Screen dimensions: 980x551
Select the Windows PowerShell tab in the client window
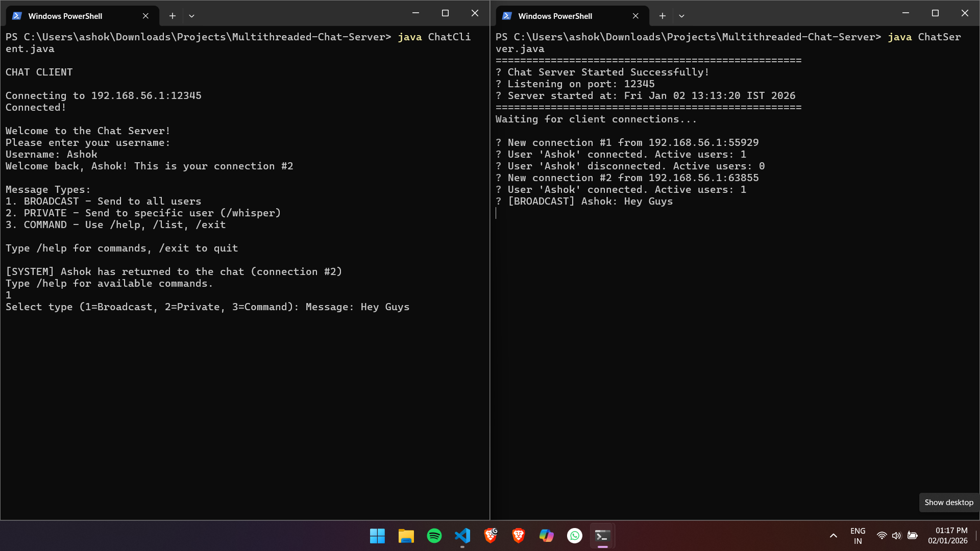pyautogui.click(x=71, y=16)
